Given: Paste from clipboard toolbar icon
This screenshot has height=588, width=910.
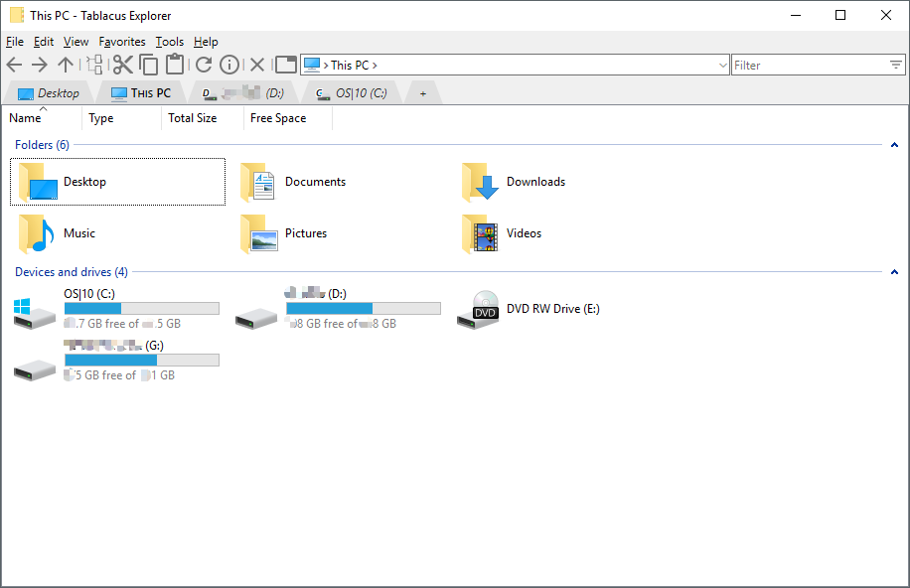Looking at the screenshot, I should click(175, 64).
